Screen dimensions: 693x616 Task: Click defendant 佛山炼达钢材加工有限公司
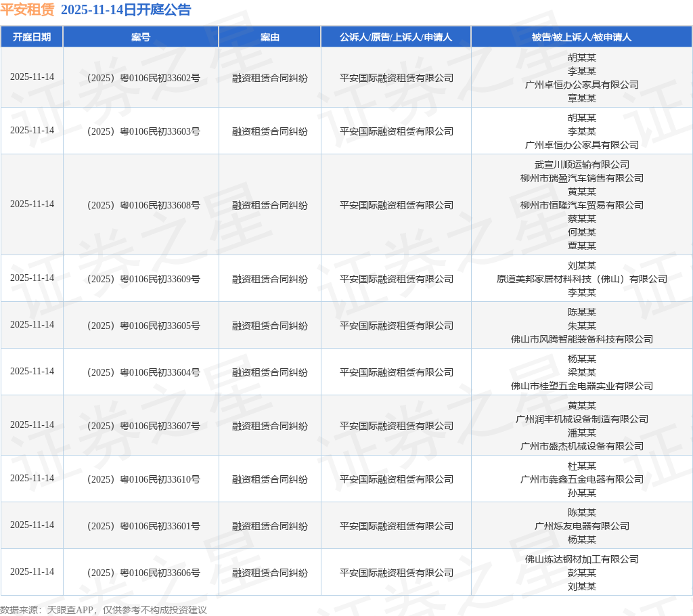[581, 559]
